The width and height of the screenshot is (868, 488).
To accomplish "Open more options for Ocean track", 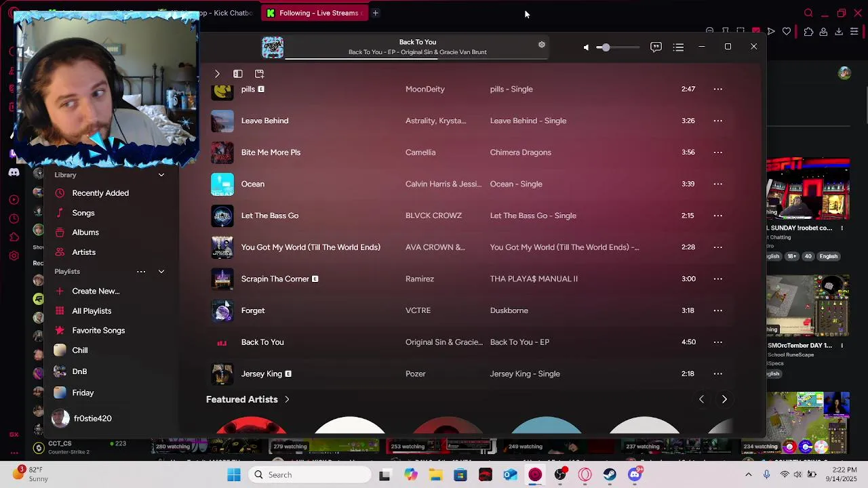I will click(717, 184).
